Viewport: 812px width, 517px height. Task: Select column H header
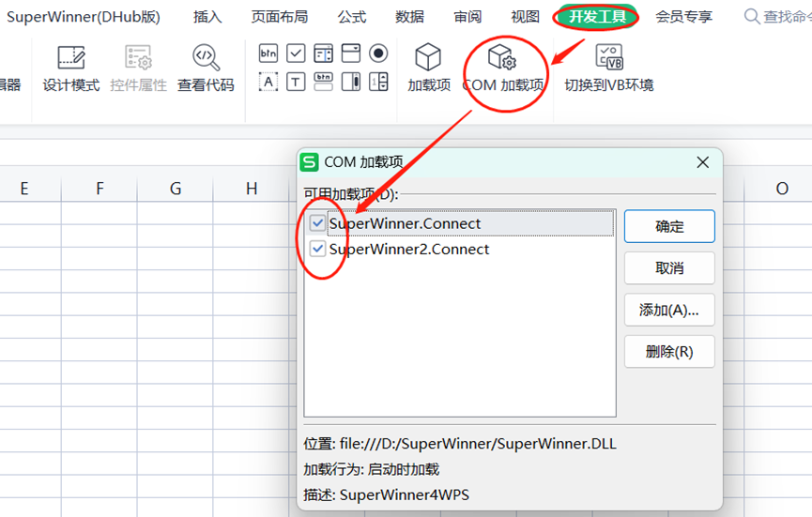252,189
